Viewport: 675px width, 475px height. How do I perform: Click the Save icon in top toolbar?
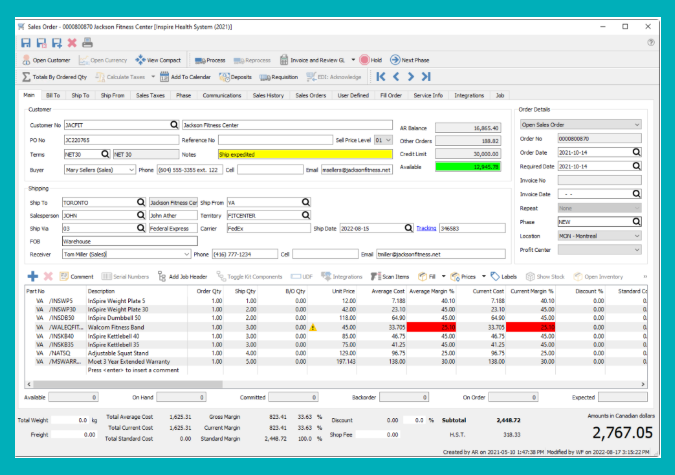[26, 43]
